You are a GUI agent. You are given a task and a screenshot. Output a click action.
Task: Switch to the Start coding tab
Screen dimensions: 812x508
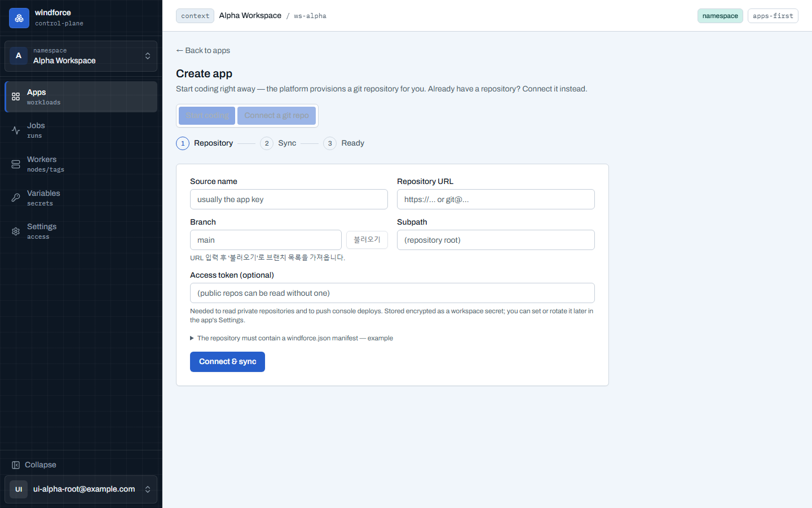[207, 116]
